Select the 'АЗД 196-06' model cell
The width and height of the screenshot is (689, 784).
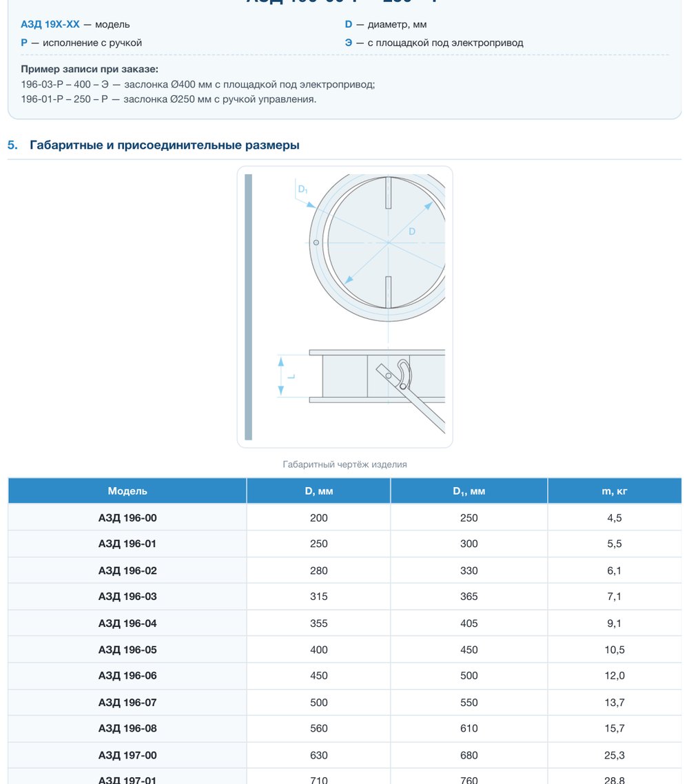tap(127, 676)
